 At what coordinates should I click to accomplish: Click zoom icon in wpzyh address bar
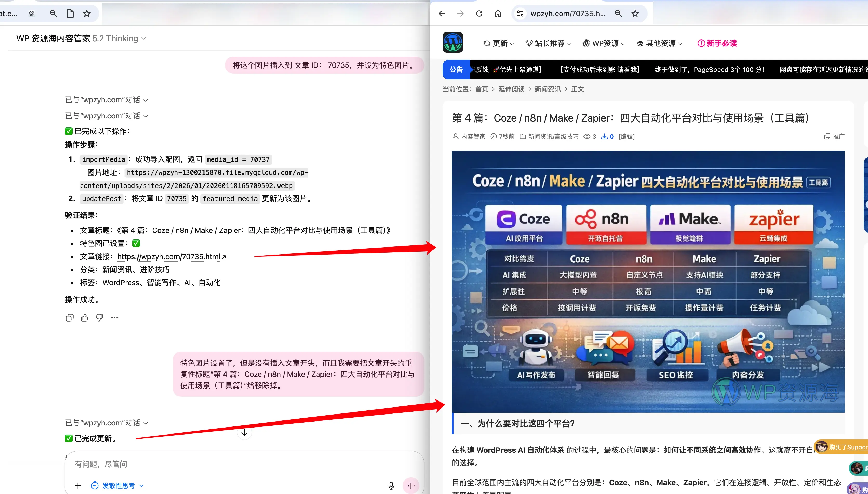point(618,14)
